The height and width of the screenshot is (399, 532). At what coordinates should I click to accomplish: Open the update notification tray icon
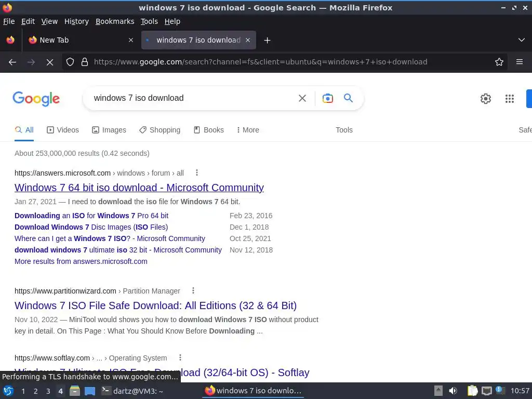click(x=500, y=390)
